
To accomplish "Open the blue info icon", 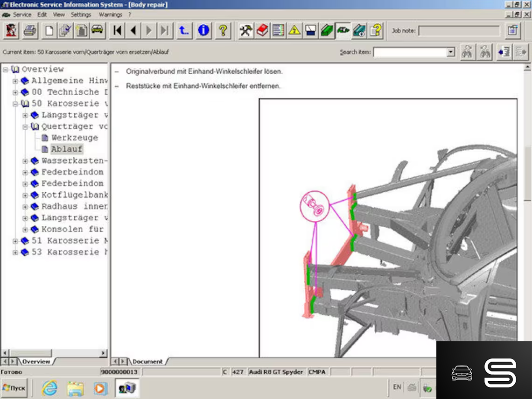I will [x=203, y=31].
